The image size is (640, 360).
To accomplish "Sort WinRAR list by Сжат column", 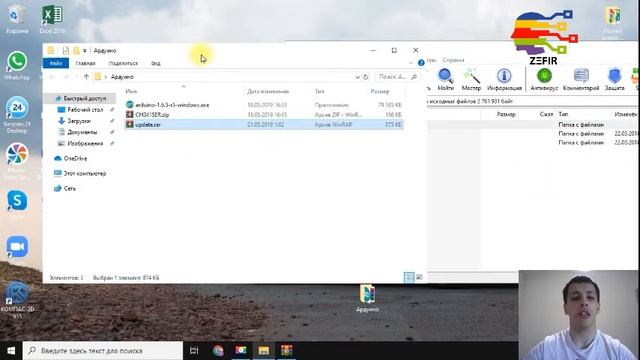I will click(x=546, y=114).
